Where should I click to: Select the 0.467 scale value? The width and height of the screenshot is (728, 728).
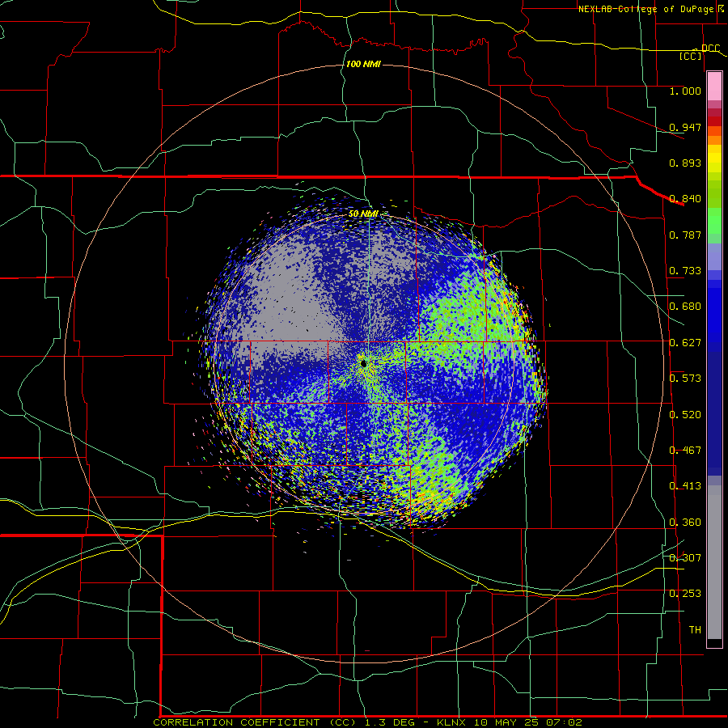click(685, 451)
